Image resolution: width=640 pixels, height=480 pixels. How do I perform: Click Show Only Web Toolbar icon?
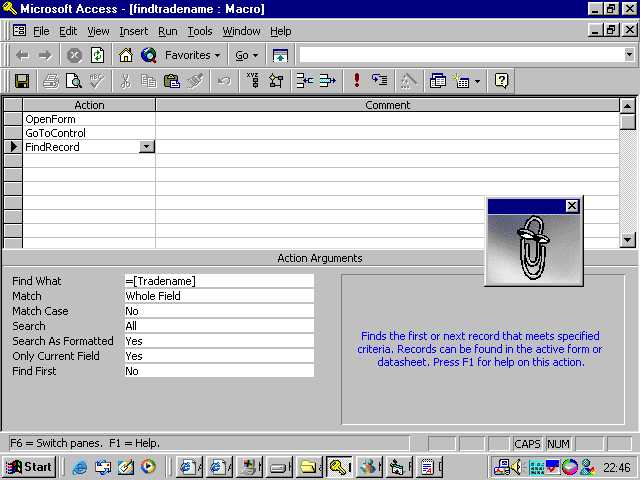(x=280, y=55)
